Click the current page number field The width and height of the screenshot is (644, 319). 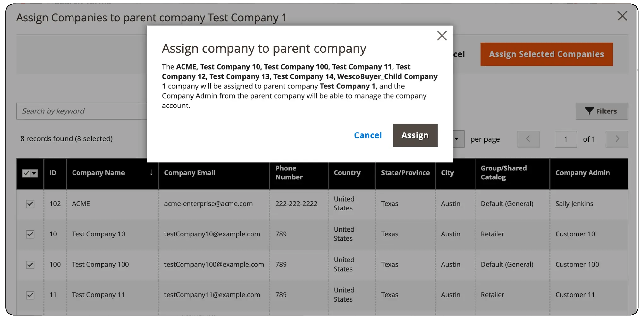566,139
